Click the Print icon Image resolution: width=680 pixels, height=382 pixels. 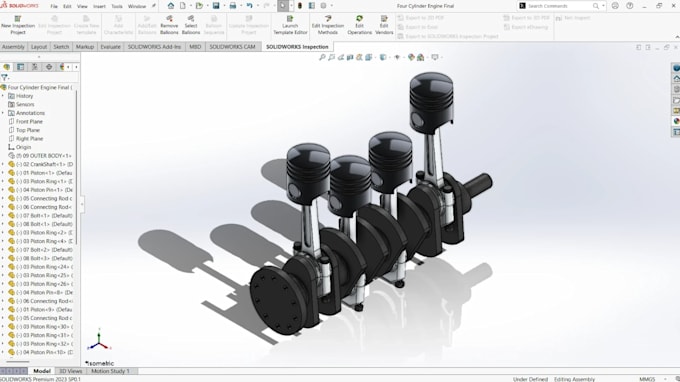[233, 6]
